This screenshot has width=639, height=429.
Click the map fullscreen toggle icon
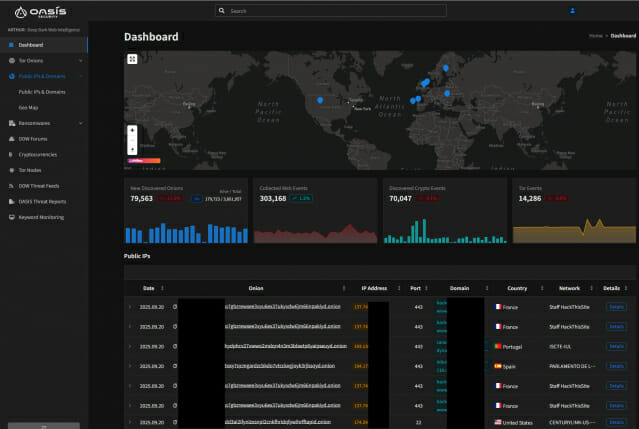132,59
